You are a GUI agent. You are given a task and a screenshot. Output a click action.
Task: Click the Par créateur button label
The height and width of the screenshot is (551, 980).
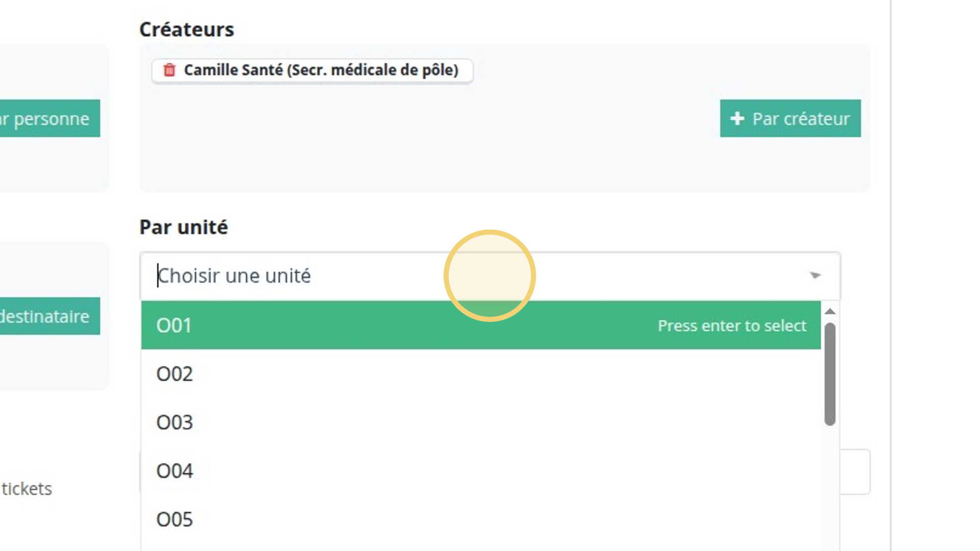click(x=801, y=118)
